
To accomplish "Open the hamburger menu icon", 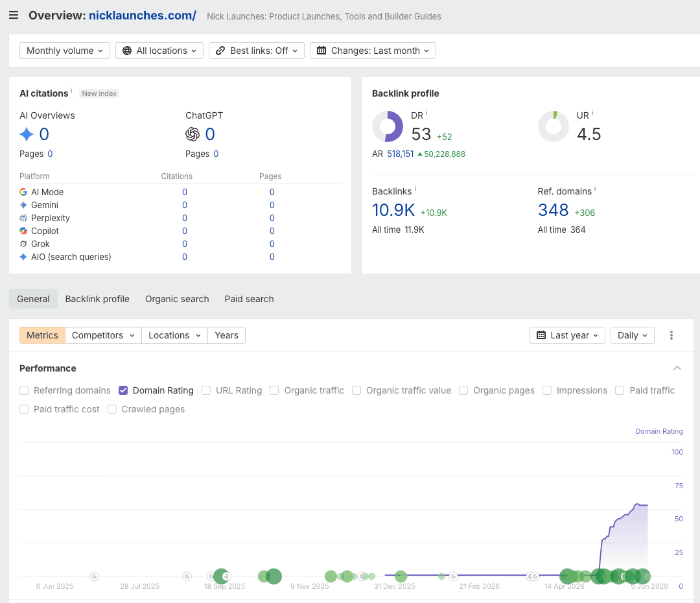I will 14,15.
